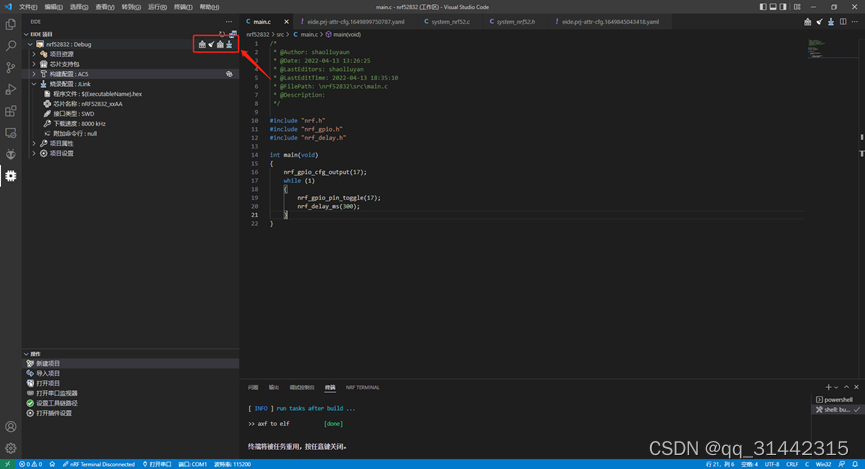Switch to the system_nrf52.c tab
The width and height of the screenshot is (865, 469).
point(450,22)
